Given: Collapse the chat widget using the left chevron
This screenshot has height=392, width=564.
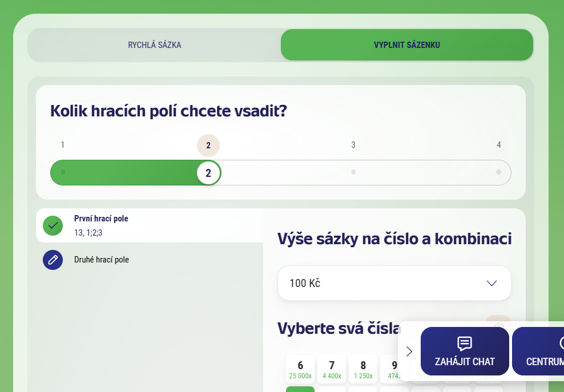Looking at the screenshot, I should pyautogui.click(x=409, y=351).
